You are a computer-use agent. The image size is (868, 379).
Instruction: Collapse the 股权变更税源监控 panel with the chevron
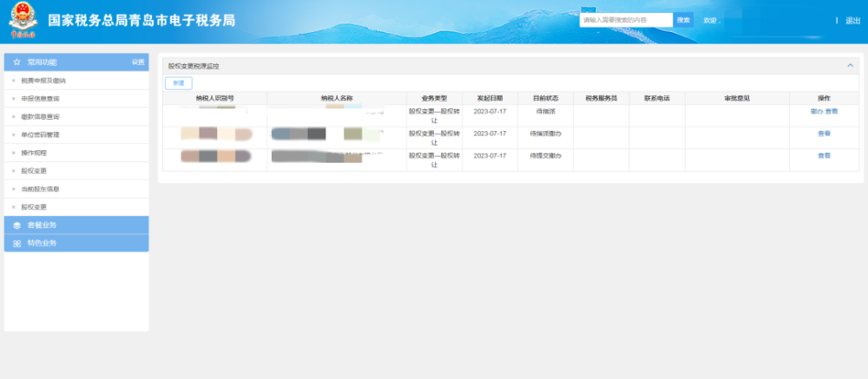850,66
